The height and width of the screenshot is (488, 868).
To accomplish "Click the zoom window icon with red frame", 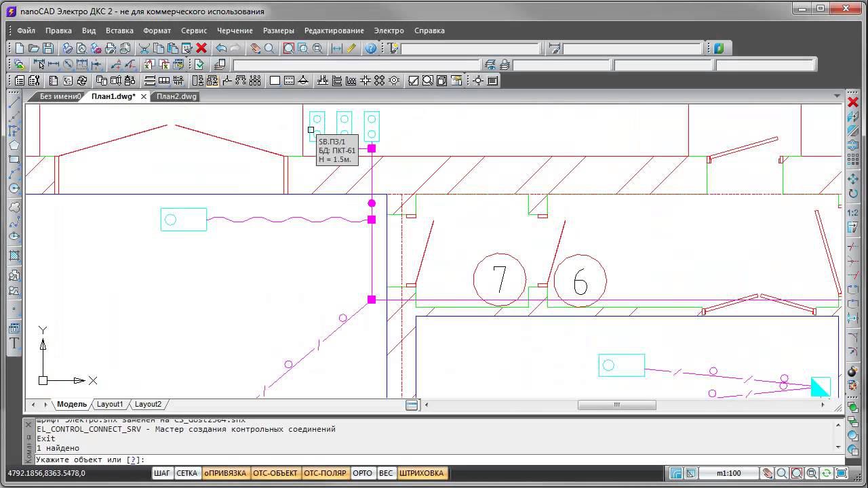I will coord(288,48).
